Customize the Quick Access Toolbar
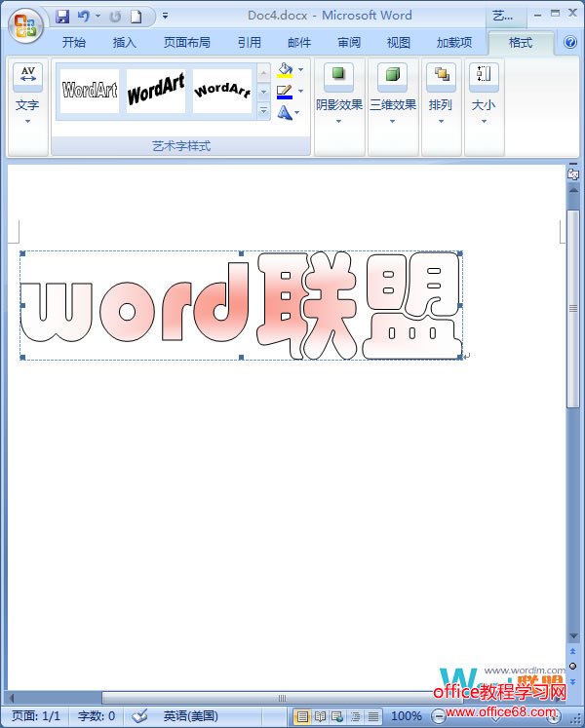 [165, 17]
